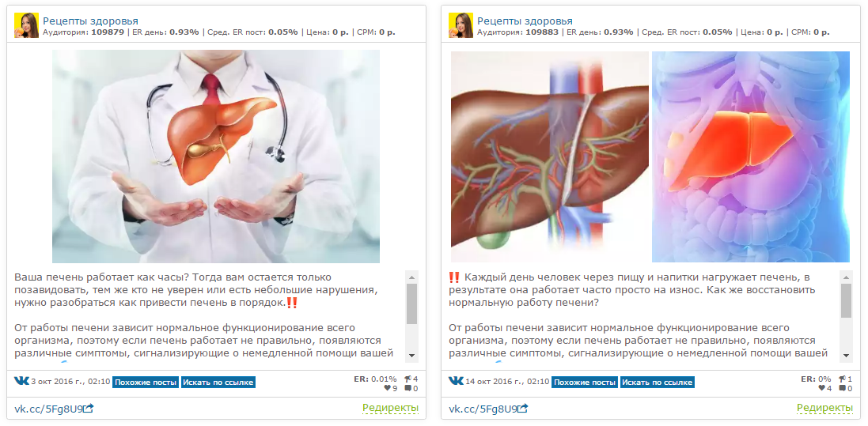Click the right card's group avatar
Screen dimensions: 868x426
click(461, 25)
